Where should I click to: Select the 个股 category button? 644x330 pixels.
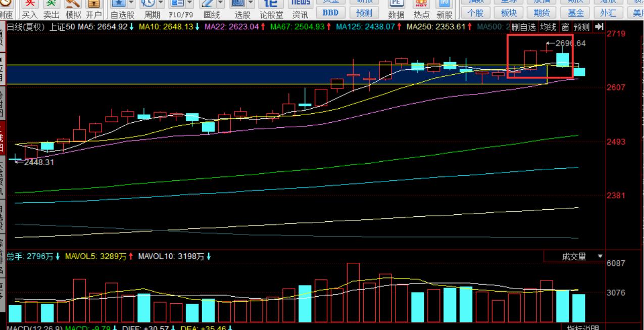475,13
